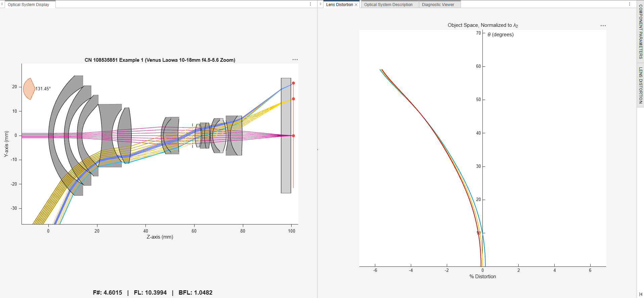Open the Lens Distortion side panel
Image resolution: width=644 pixels, height=298 pixels.
point(640,85)
